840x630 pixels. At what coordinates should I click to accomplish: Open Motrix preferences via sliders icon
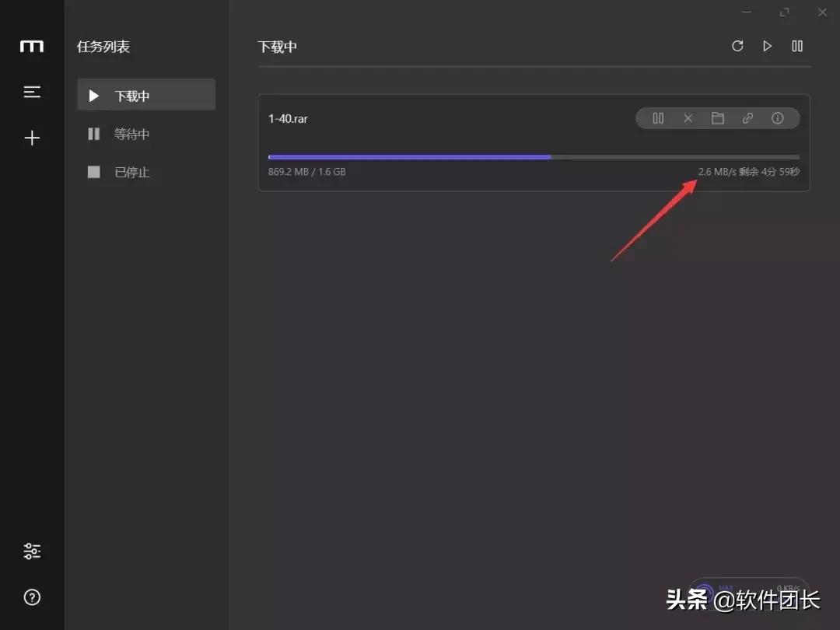tap(31, 551)
